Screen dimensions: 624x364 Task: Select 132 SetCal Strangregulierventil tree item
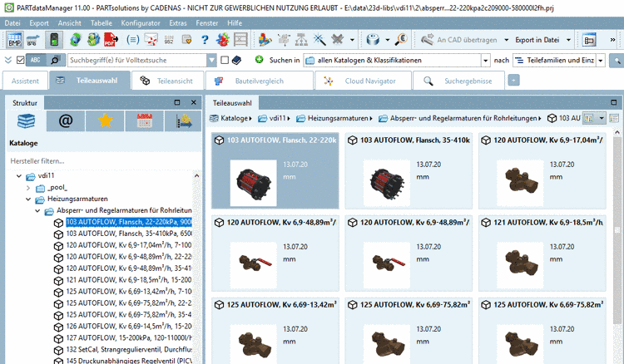(x=128, y=349)
